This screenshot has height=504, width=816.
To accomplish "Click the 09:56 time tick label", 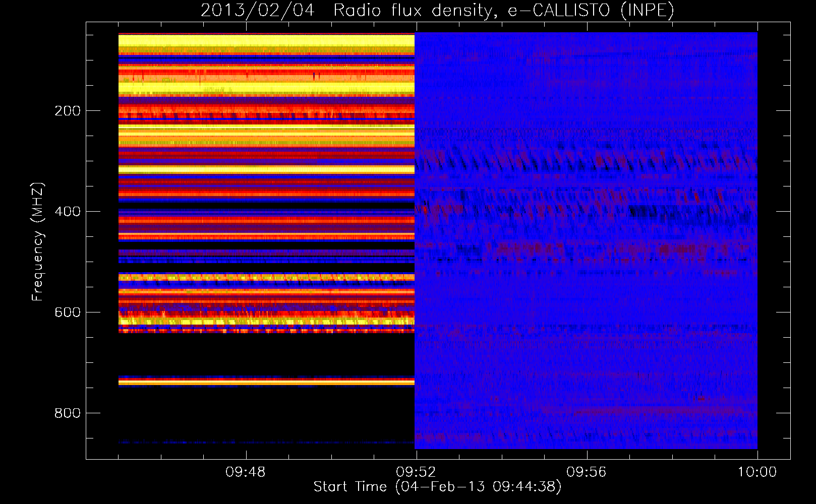I will tap(587, 472).
